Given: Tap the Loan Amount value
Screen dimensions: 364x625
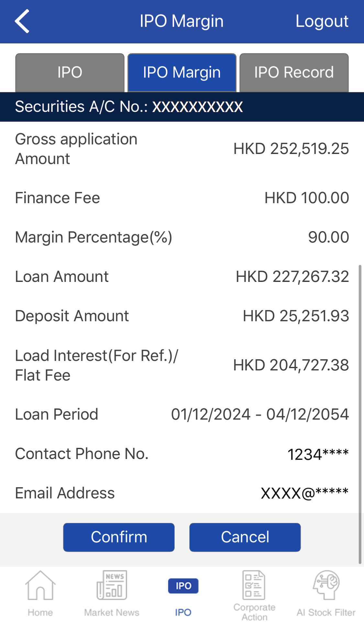Looking at the screenshot, I should (x=292, y=277).
